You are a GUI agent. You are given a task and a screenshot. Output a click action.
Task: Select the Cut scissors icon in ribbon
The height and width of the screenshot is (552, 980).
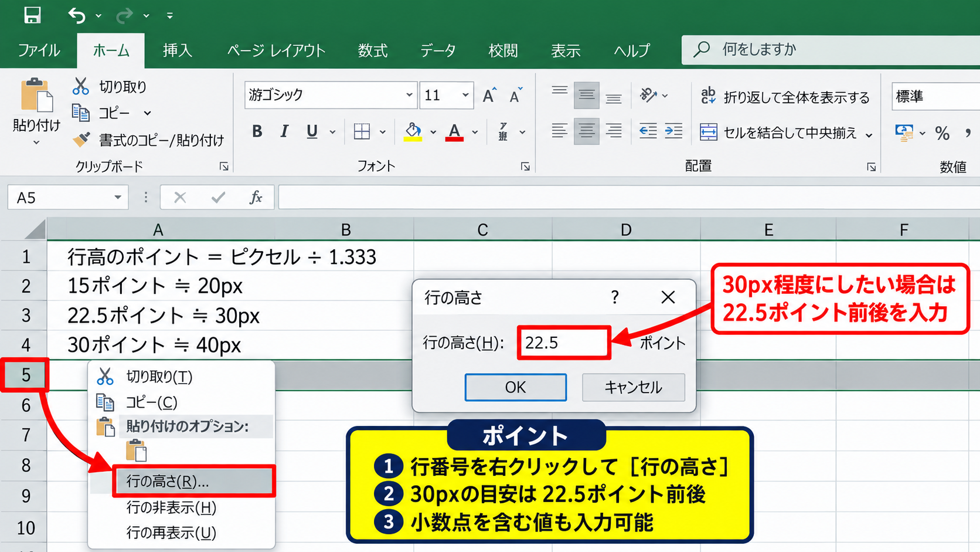coord(80,86)
